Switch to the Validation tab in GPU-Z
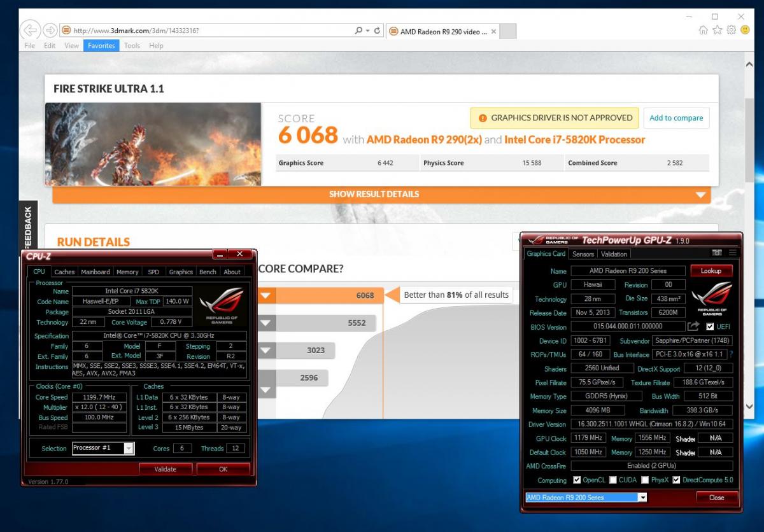The width and height of the screenshot is (764, 532). pyautogui.click(x=614, y=254)
